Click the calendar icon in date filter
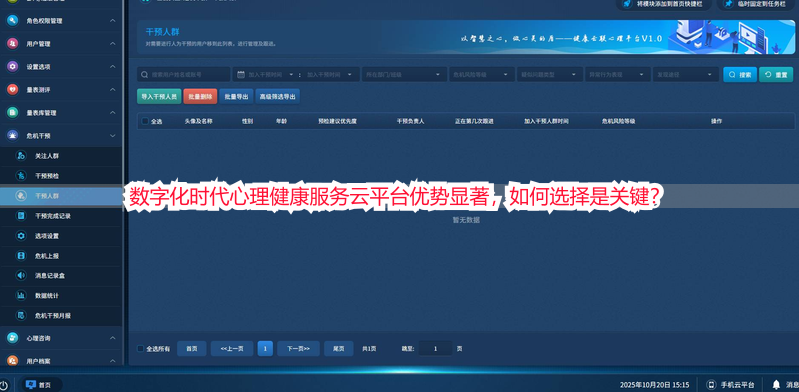This screenshot has height=392, width=799. pos(241,74)
